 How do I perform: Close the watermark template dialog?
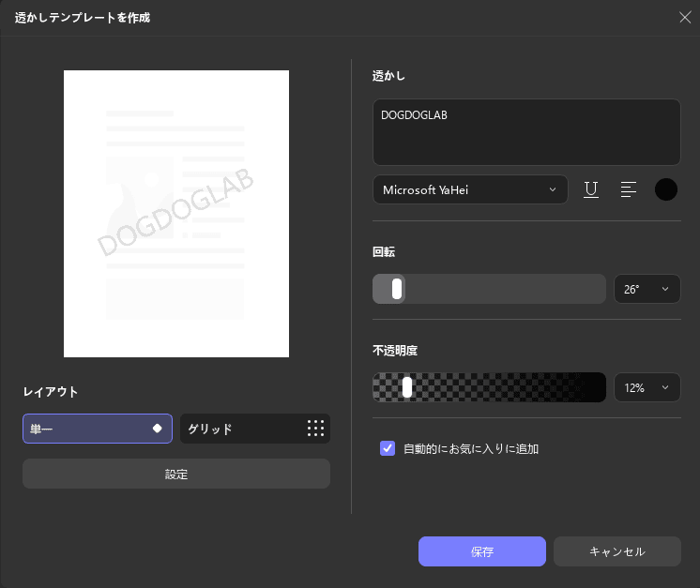pos(685,17)
